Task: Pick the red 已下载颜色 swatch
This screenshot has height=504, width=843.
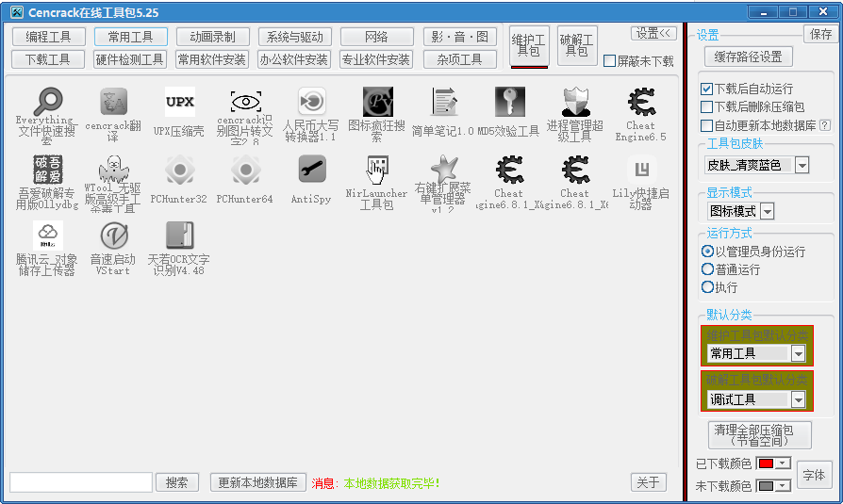Action: pyautogui.click(x=766, y=463)
